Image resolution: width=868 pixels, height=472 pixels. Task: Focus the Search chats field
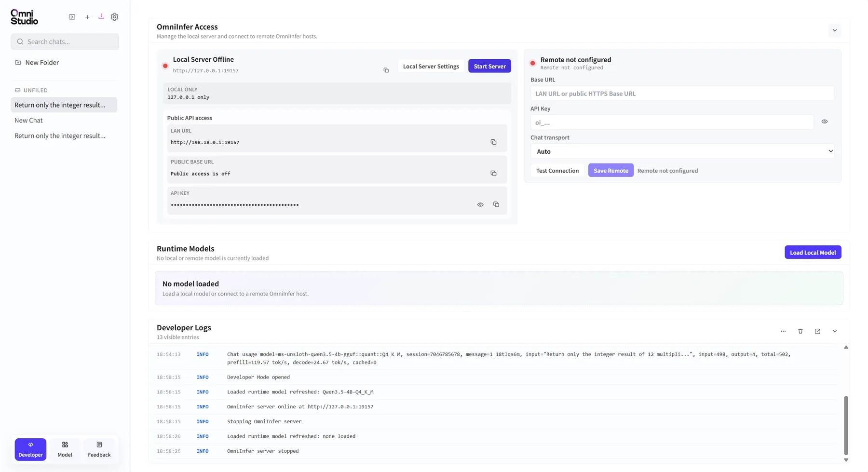(x=65, y=41)
